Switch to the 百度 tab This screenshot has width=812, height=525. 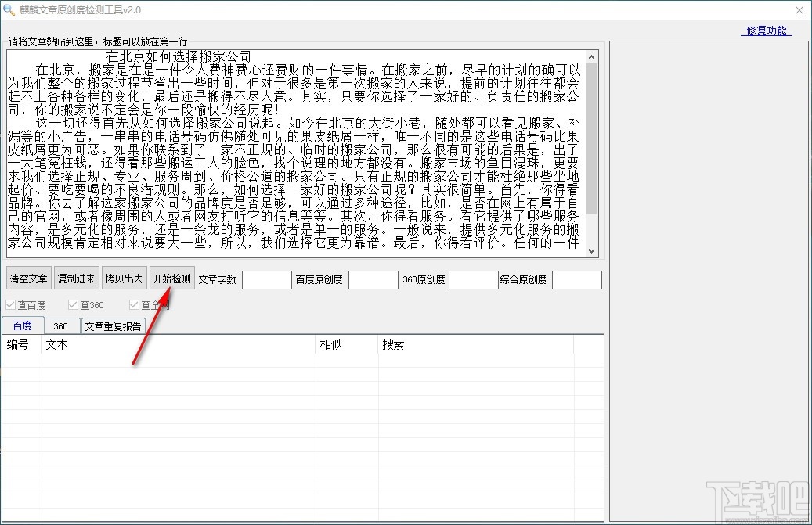(x=22, y=325)
